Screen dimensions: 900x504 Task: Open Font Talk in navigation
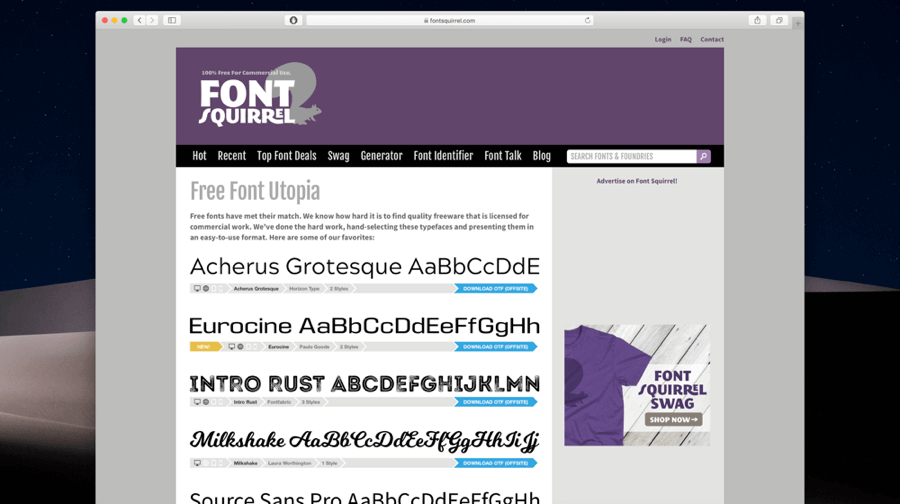[x=503, y=156]
